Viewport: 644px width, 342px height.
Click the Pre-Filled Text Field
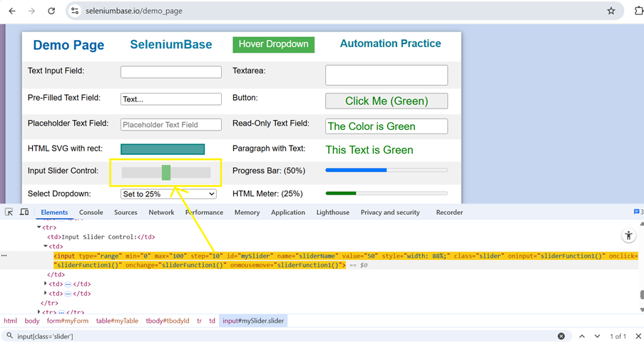[171, 99]
